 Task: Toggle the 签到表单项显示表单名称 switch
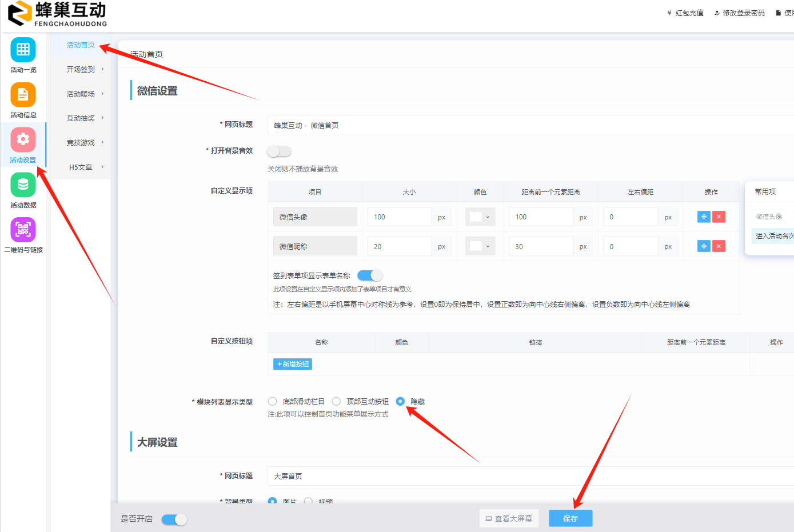tap(370, 275)
